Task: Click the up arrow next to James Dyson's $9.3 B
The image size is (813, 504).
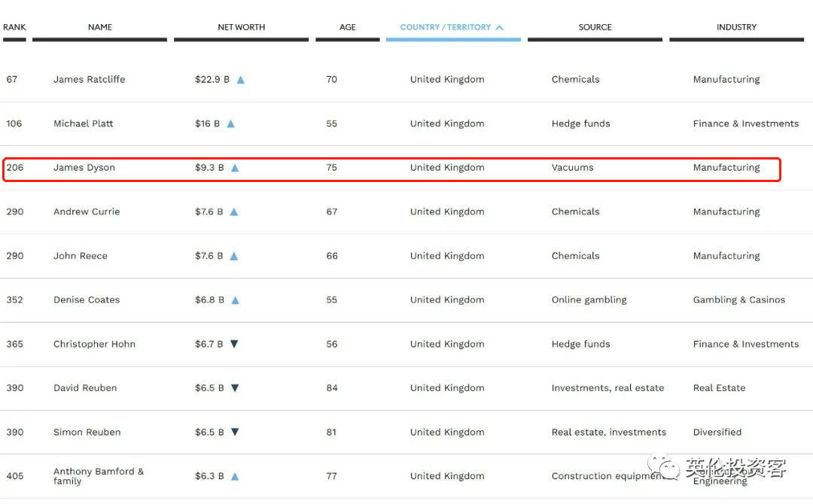Action: click(235, 168)
